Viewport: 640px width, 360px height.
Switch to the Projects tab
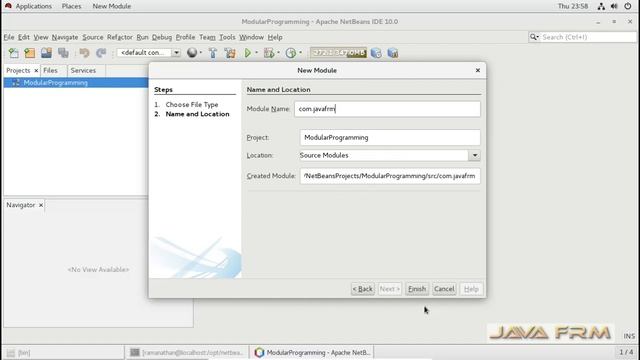(18, 71)
